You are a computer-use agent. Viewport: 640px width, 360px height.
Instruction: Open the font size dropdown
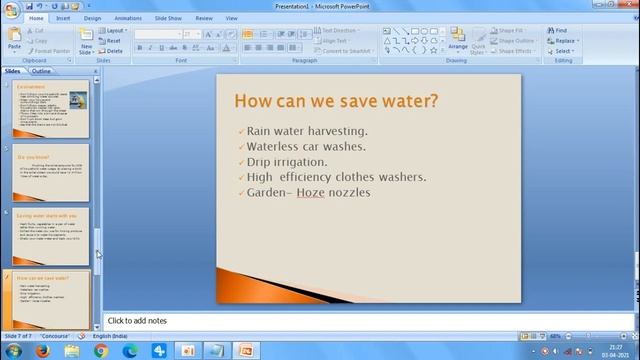click(x=198, y=35)
